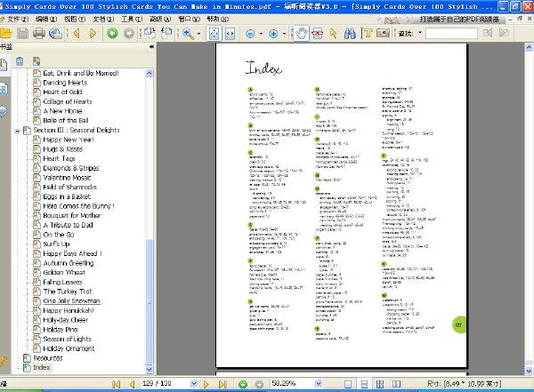534x392 pixels.
Task: Switch to facing pages layout
Action: pyautogui.click(x=396, y=384)
